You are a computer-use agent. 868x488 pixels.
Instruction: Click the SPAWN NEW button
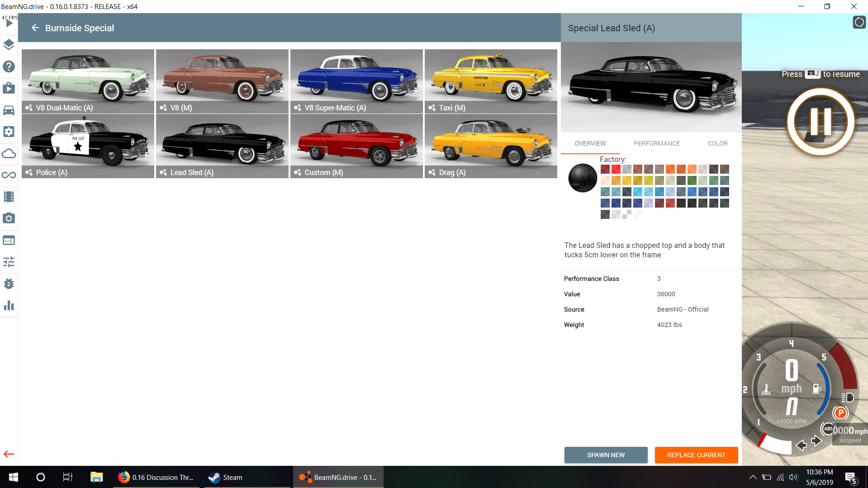606,455
